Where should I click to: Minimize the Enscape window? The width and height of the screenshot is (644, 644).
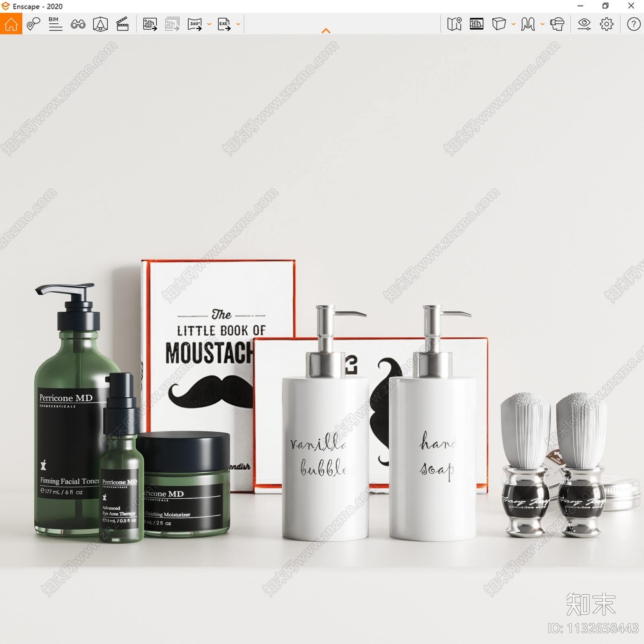pos(580,6)
